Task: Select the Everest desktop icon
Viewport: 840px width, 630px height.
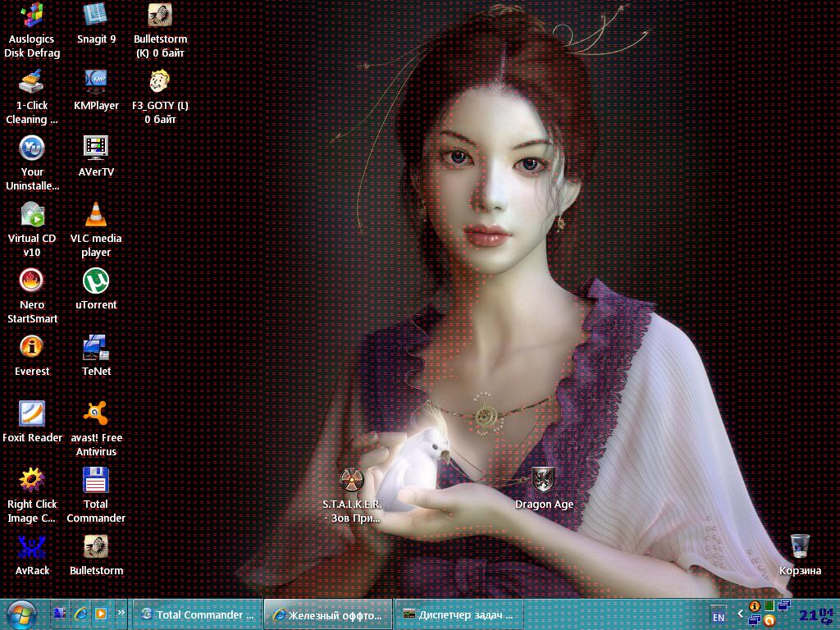Action: 32,356
